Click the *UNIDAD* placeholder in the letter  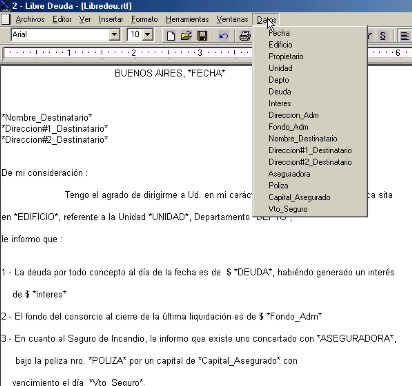(170, 217)
